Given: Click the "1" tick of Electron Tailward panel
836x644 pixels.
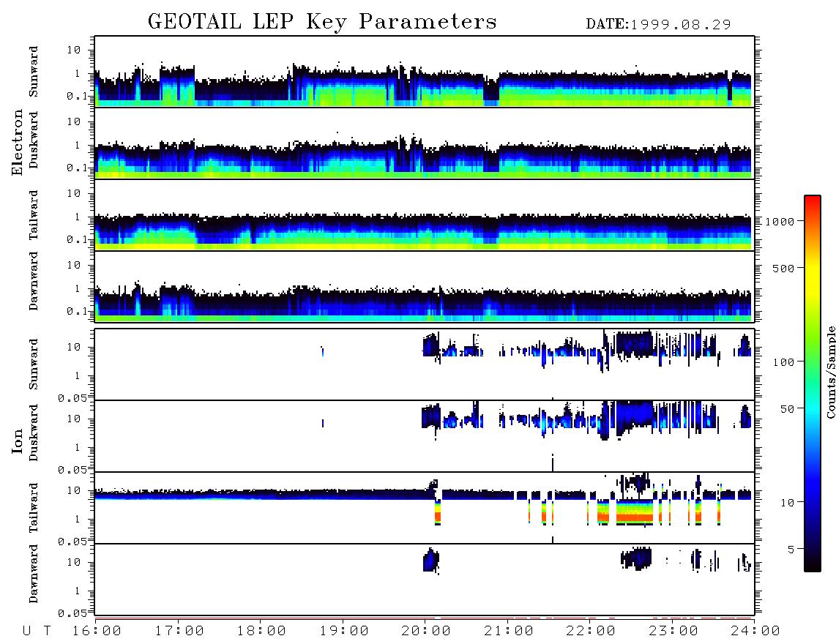Looking at the screenshot, I should pyautogui.click(x=78, y=217).
